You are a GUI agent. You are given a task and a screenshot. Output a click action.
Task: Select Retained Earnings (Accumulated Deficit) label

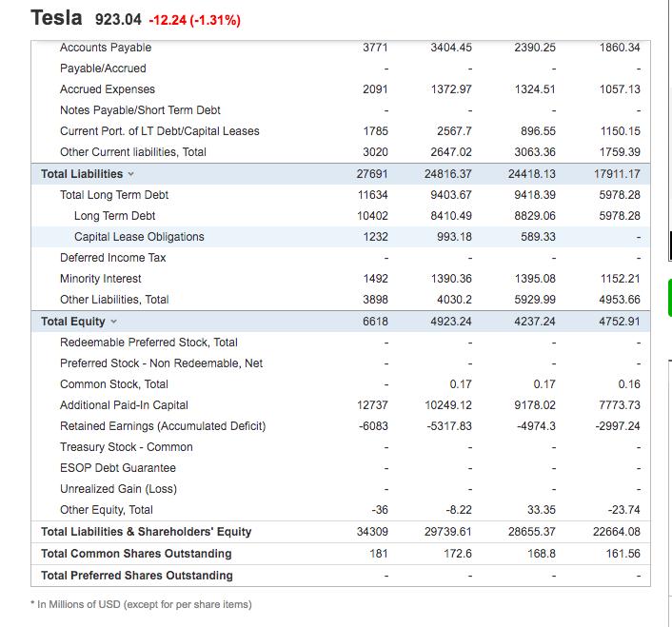(163, 426)
